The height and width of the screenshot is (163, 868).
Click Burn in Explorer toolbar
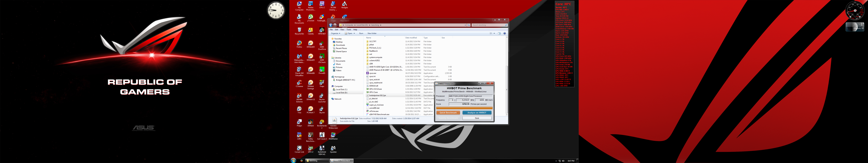pyautogui.click(x=361, y=33)
